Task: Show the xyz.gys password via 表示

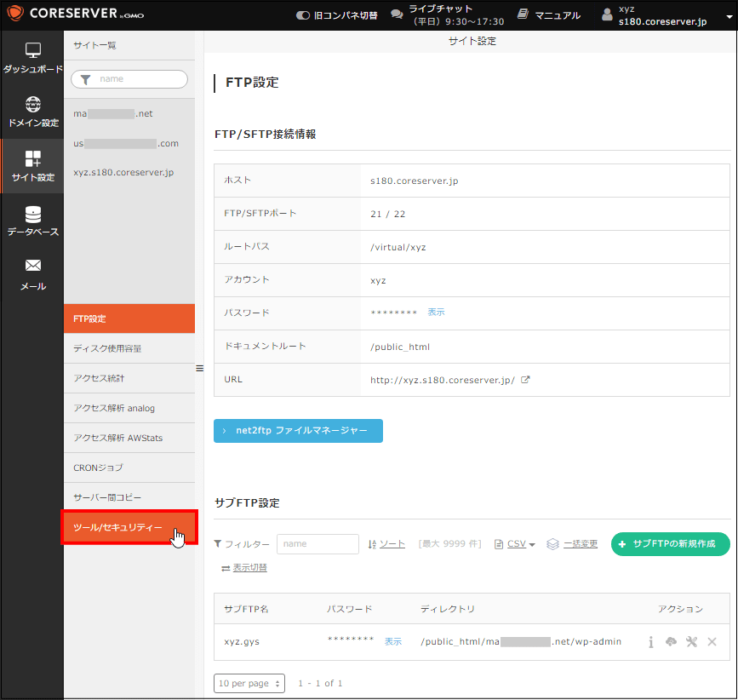Action: point(393,641)
